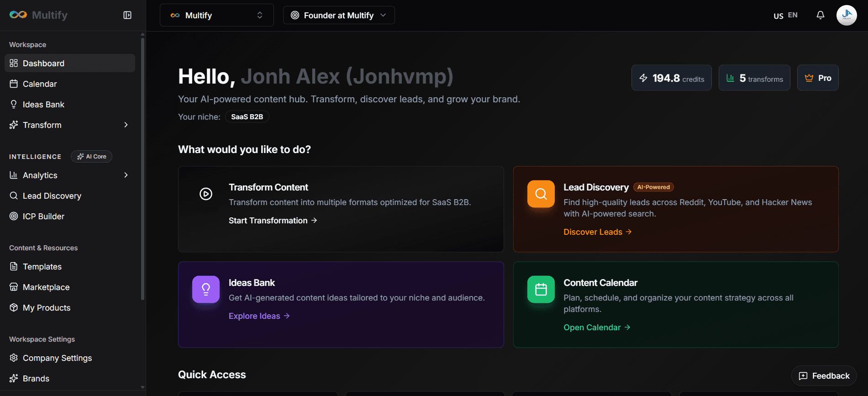868x396 pixels.
Task: Click the lightbulb icon beside Ideas Bank
Action: coord(14,104)
